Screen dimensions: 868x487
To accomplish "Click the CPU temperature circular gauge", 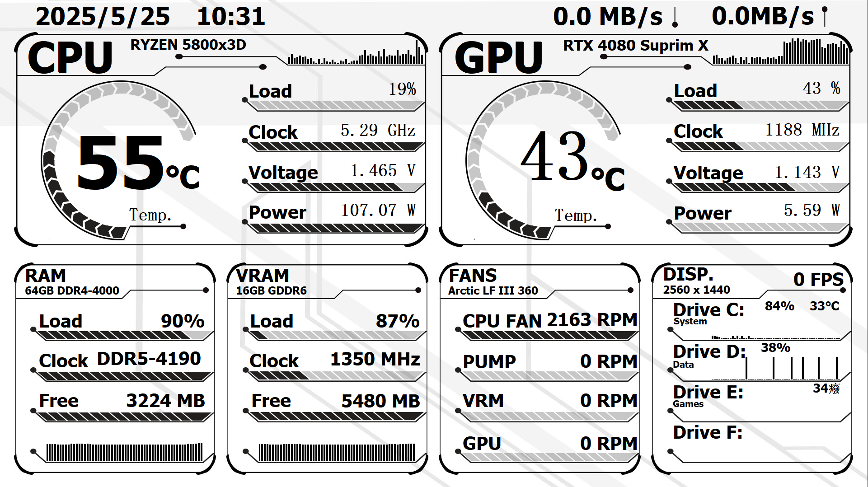I will (120, 160).
